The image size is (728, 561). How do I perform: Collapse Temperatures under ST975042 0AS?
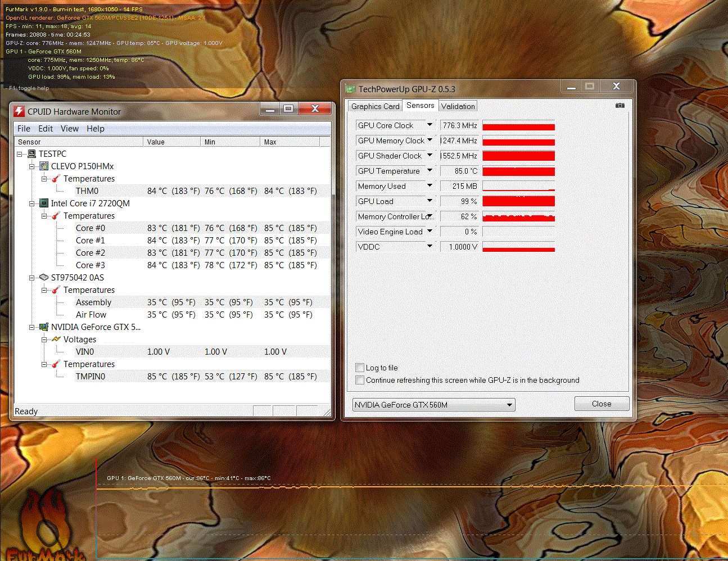click(x=44, y=290)
